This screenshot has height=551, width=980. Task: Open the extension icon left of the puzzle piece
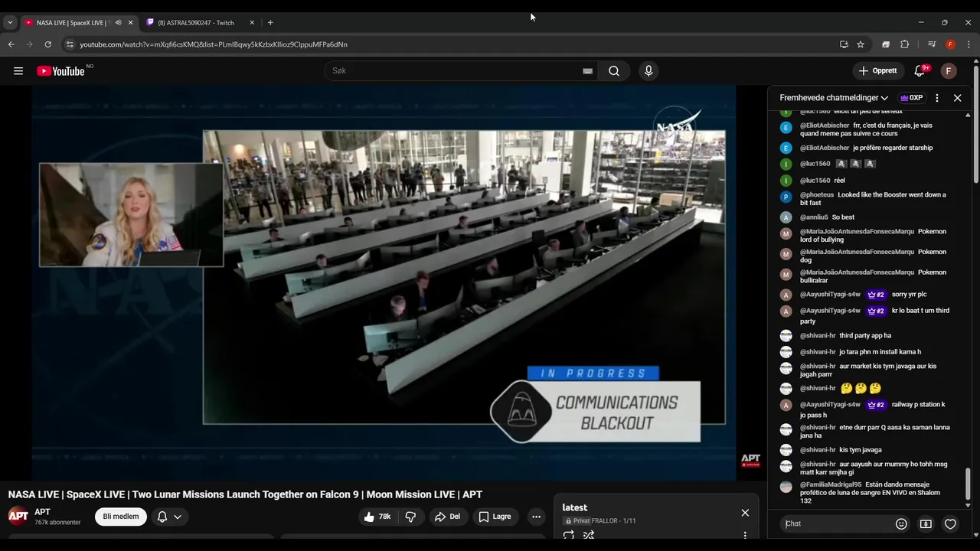pyautogui.click(x=886, y=44)
